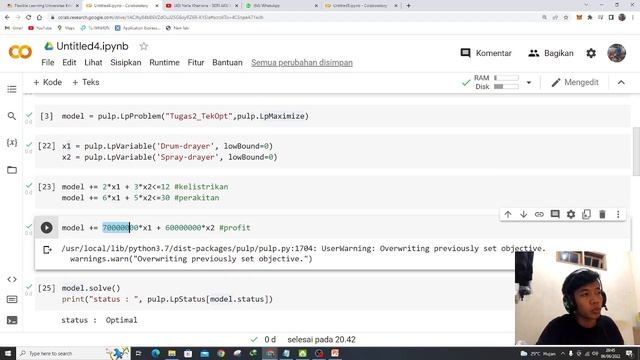The image size is (640, 360).
Task: Open the Bantuan menu
Action: (227, 62)
